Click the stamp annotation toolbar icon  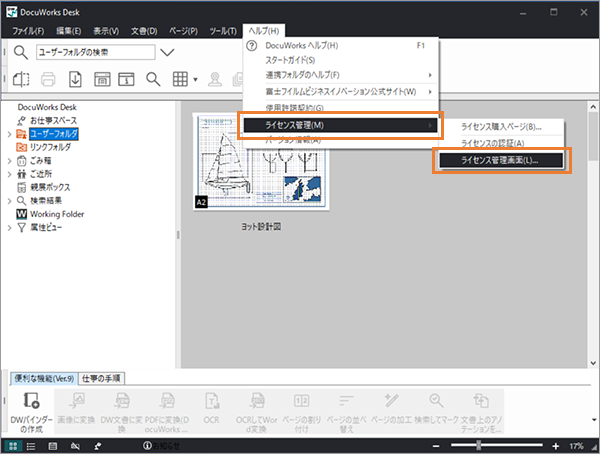pos(215,80)
